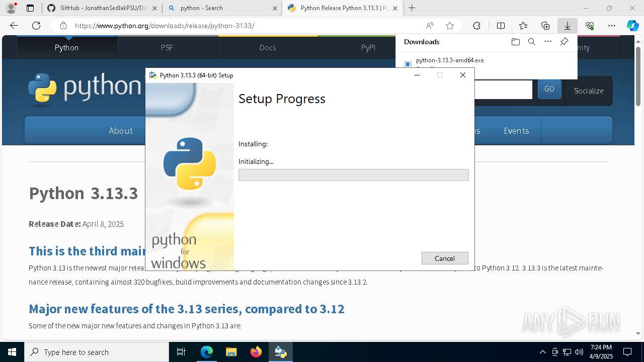Add this page to favorites star
Image resolution: width=644 pixels, height=362 pixels.
tap(450, 26)
